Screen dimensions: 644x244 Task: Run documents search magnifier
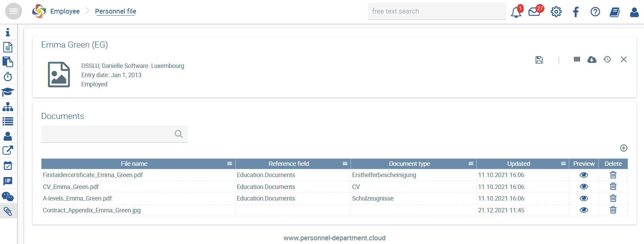point(179,134)
